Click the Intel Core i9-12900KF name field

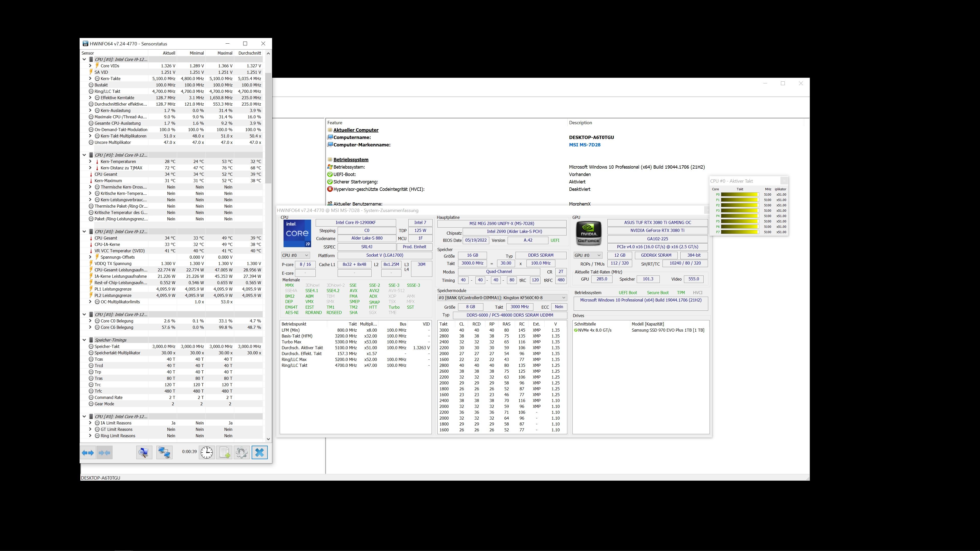(x=355, y=223)
